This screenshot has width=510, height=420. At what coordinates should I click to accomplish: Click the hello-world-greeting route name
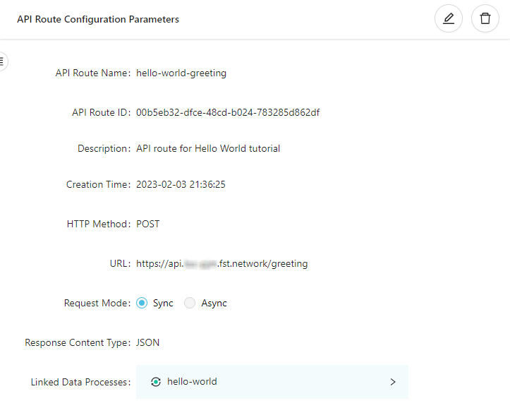tap(181, 73)
